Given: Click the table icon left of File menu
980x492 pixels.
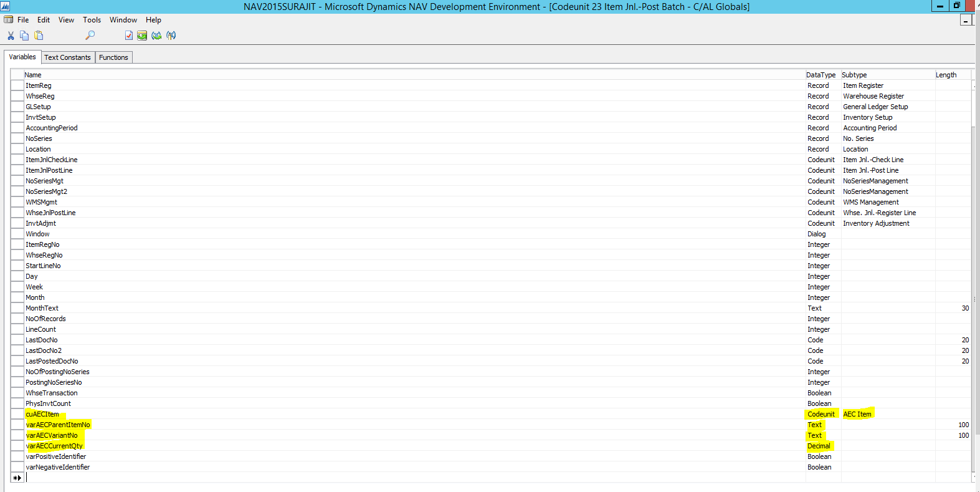Looking at the screenshot, I should (x=8, y=20).
